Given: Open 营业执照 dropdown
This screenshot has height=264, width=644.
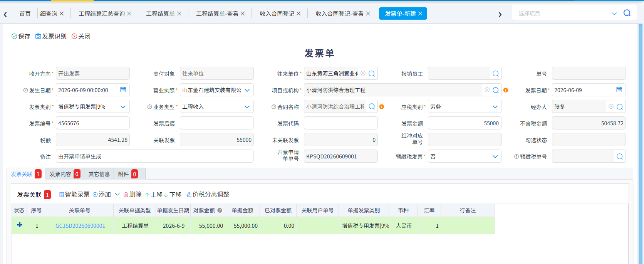Looking at the screenshot, I should tap(247, 90).
